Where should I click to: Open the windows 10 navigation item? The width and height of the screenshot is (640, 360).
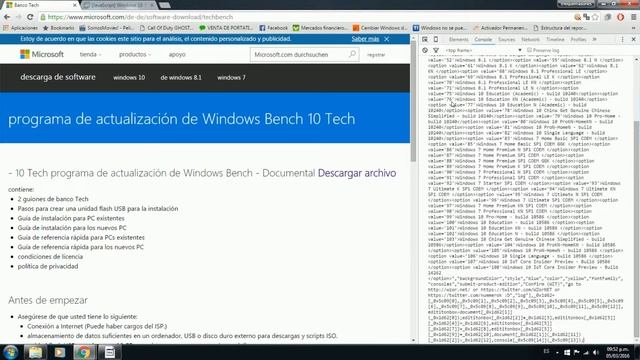tap(129, 78)
